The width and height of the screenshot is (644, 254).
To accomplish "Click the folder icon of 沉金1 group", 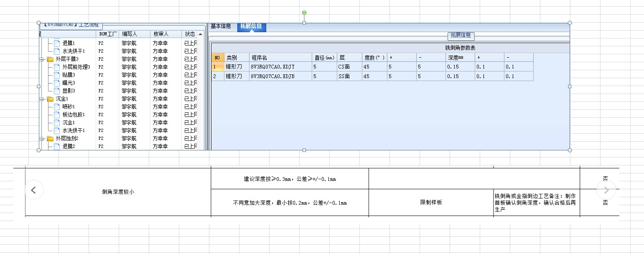I will (50, 99).
